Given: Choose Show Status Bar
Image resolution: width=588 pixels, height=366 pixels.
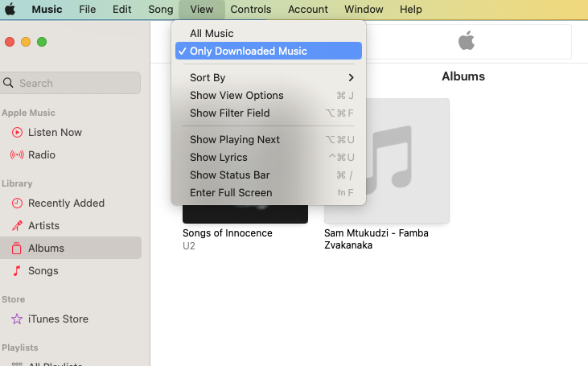Looking at the screenshot, I should 268,175.
